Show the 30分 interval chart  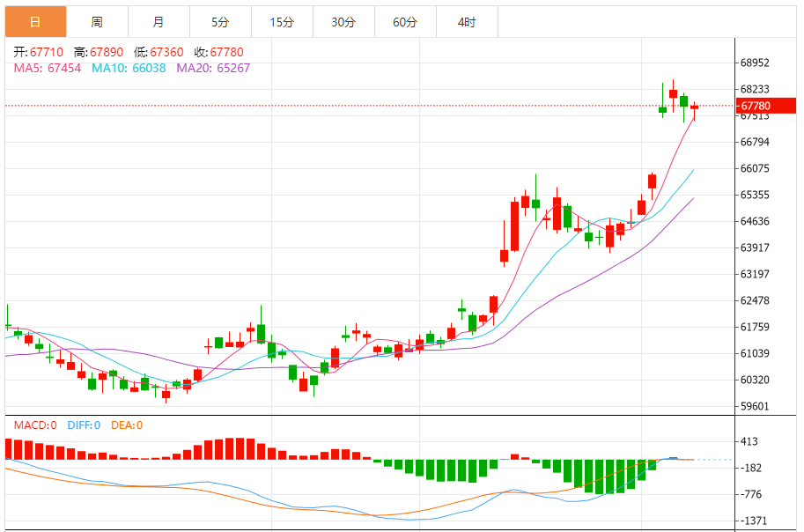[343, 22]
